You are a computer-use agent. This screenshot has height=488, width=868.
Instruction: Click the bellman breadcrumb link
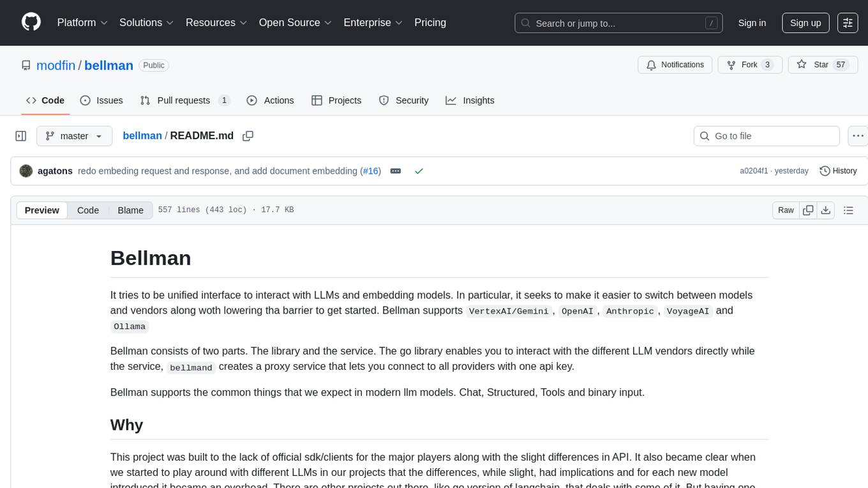pyautogui.click(x=142, y=135)
